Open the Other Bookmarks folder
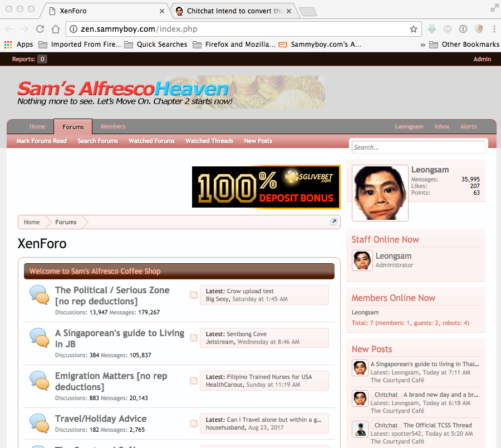This screenshot has height=448, width=501. click(464, 45)
